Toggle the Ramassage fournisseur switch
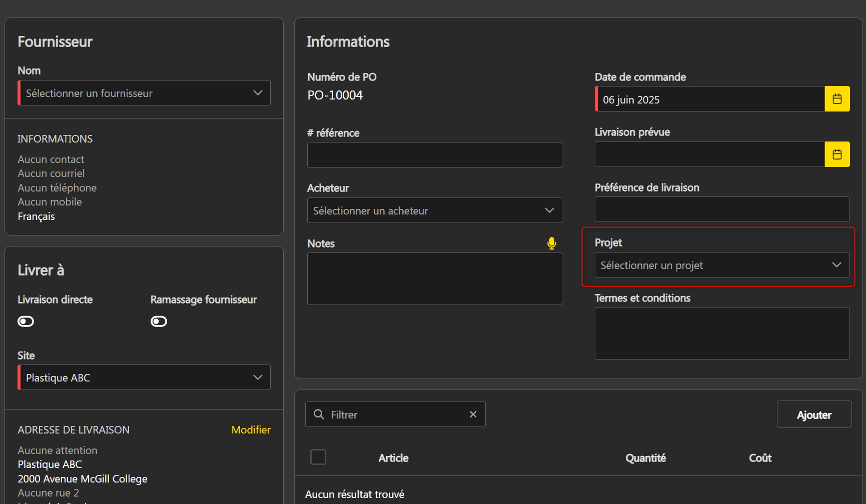The height and width of the screenshot is (504, 866). tap(159, 321)
